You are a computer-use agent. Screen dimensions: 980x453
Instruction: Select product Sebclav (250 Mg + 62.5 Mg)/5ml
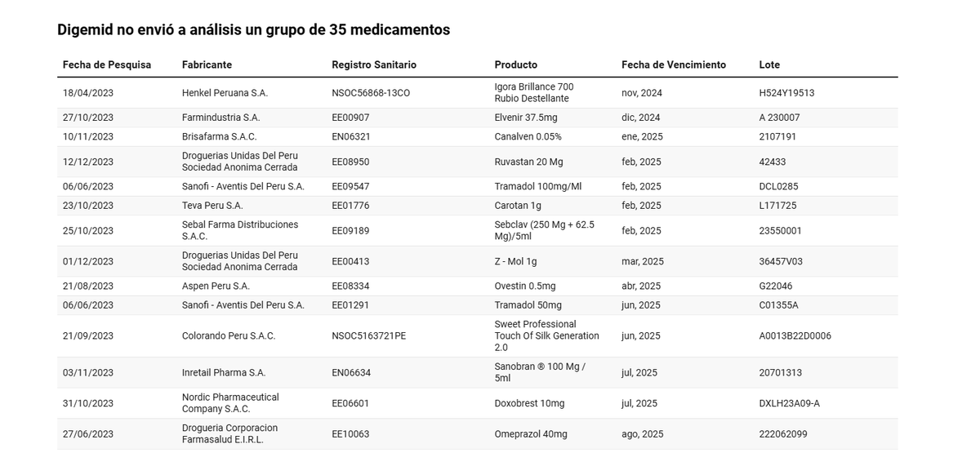tap(545, 230)
